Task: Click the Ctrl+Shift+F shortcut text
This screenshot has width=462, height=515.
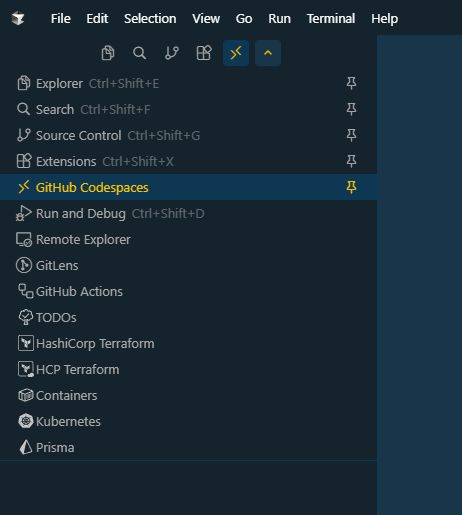Action: click(115, 110)
